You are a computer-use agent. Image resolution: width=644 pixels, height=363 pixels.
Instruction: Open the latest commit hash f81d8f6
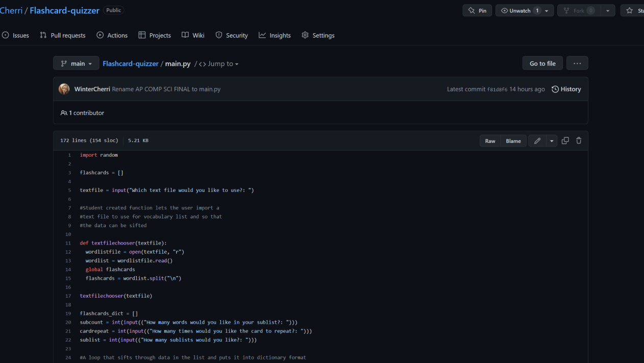coord(497,89)
